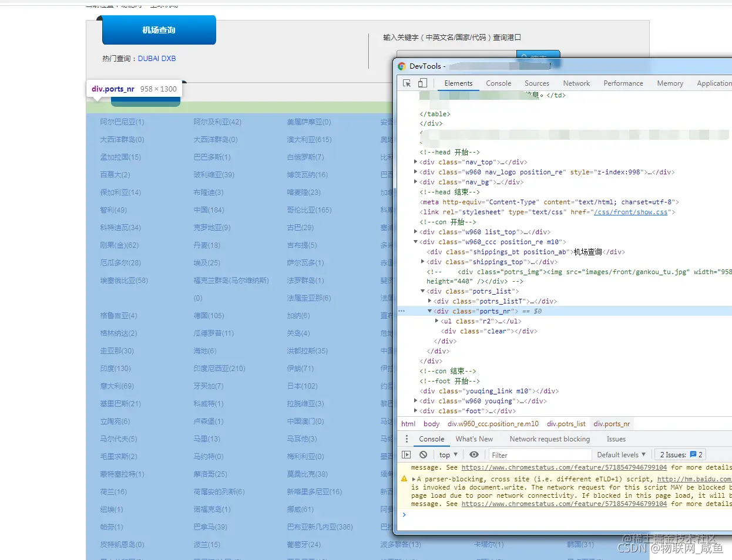The height and width of the screenshot is (560, 732).
Task: Open the Memory tab
Action: coord(670,83)
